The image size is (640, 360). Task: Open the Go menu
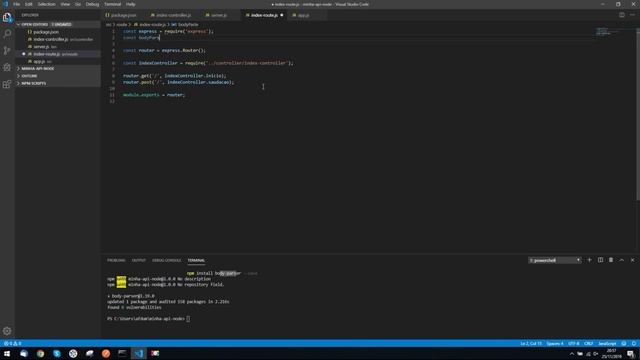click(78, 4)
